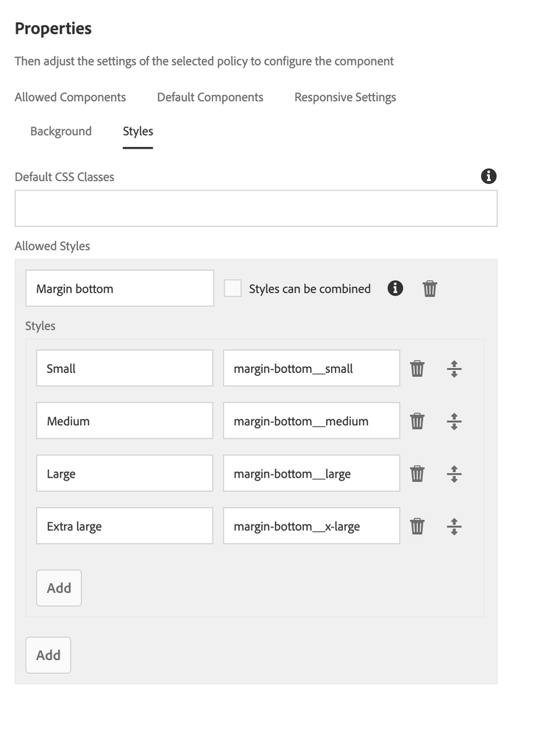The image size is (560, 735).
Task: Remove the Large style entry
Action: 417,474
